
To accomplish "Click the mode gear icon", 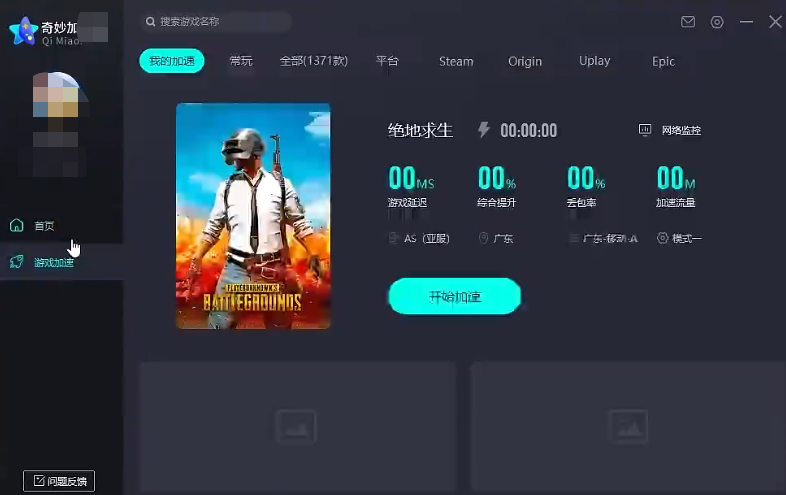I will tap(663, 238).
